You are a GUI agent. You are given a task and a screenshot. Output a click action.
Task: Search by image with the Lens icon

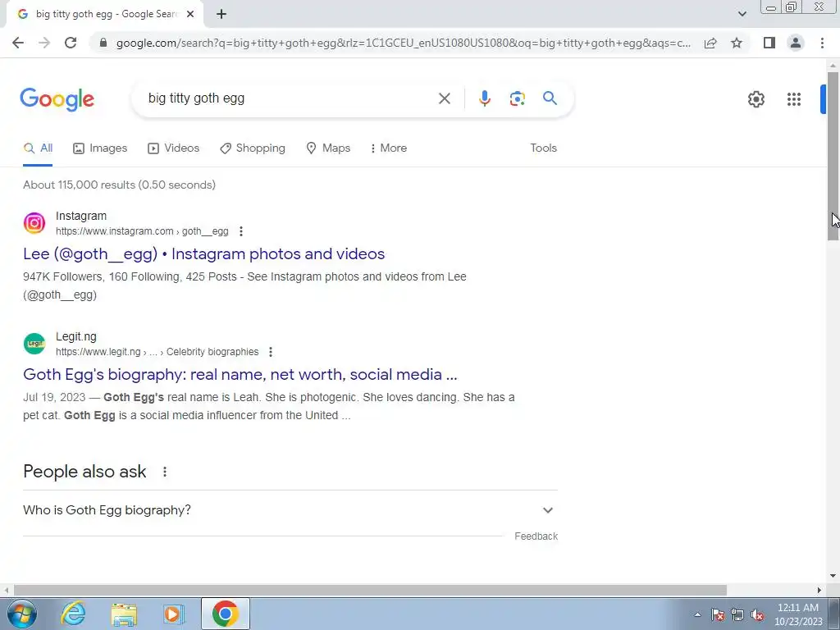(x=517, y=98)
